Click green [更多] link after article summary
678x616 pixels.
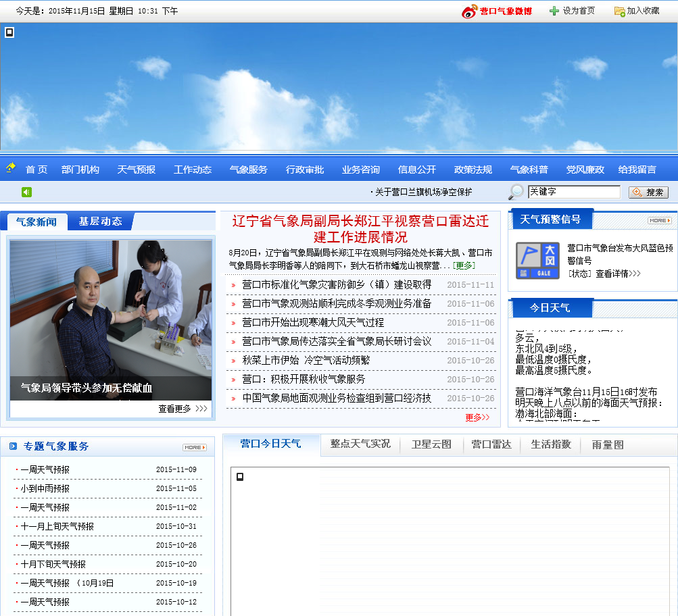(x=464, y=265)
